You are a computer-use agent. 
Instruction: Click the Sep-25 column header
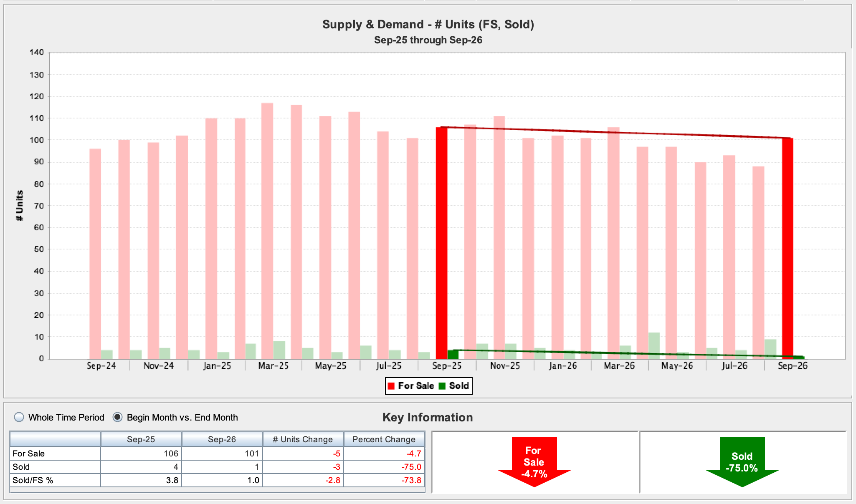point(141,439)
